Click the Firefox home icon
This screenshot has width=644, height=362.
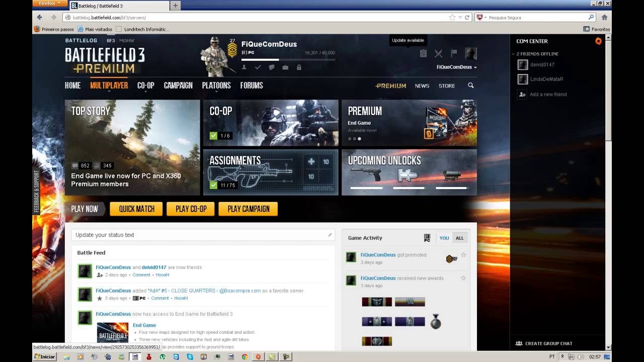(x=604, y=17)
